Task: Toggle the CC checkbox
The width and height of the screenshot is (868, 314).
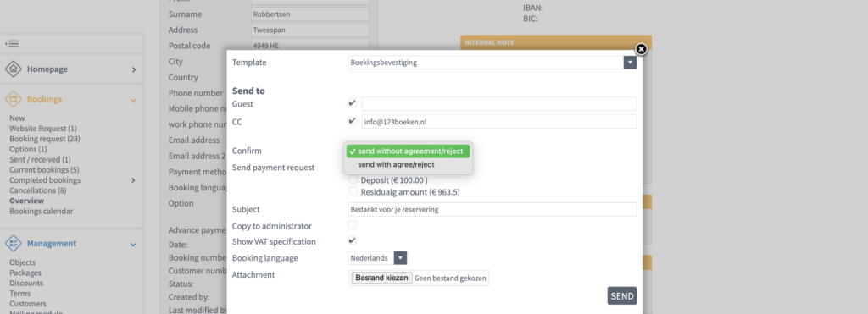Action: click(352, 121)
